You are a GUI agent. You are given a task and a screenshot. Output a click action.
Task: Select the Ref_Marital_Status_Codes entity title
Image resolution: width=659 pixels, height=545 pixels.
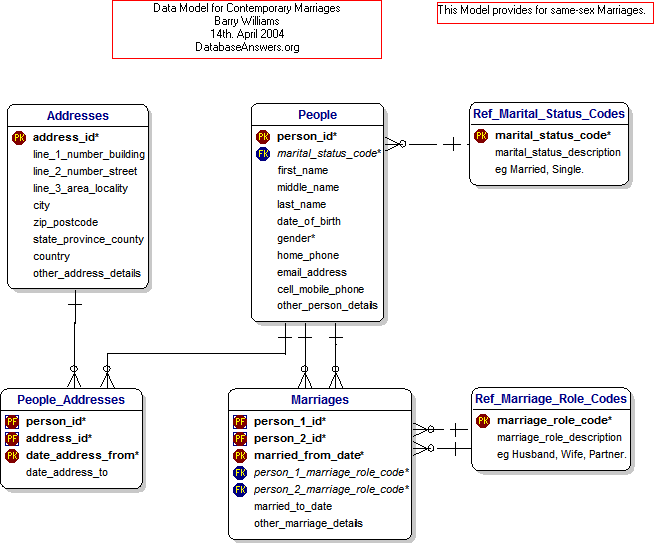point(549,114)
